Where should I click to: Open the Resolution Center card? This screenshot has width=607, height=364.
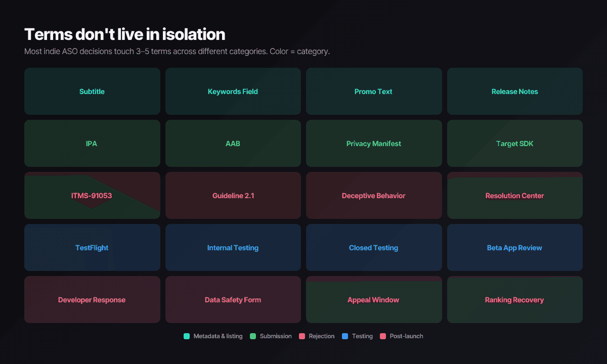pos(515,196)
